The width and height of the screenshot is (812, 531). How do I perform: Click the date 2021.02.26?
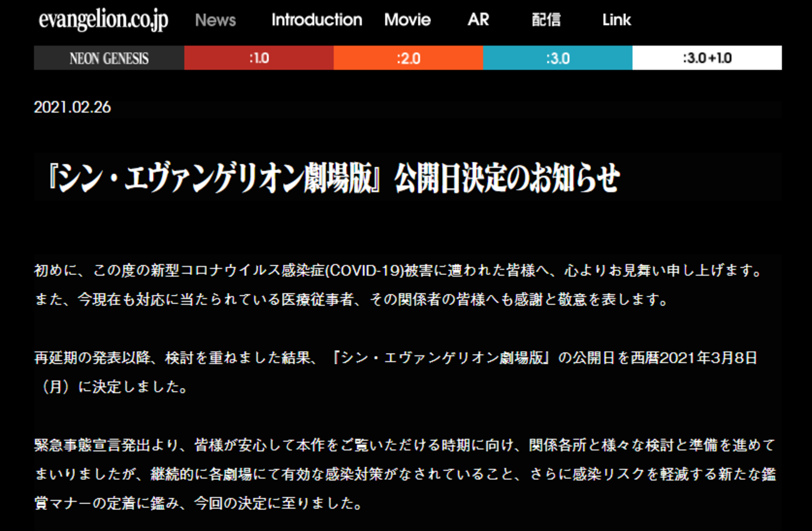click(72, 107)
